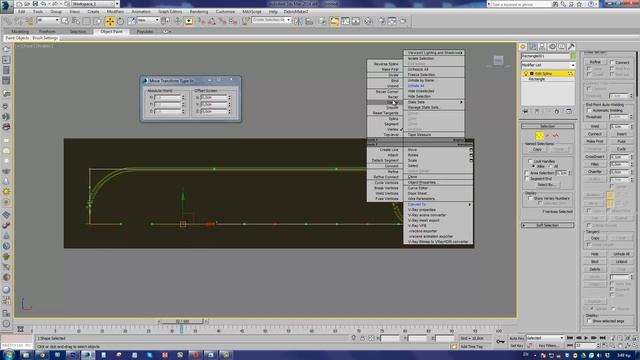Screen dimensions: 640x360
Task: Click Configure Modifier Sets icon
Action: point(569,111)
